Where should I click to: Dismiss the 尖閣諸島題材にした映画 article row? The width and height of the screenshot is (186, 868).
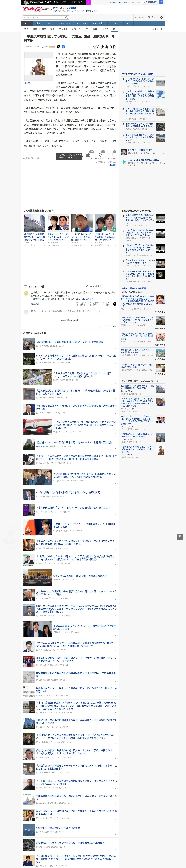click(115, 348)
